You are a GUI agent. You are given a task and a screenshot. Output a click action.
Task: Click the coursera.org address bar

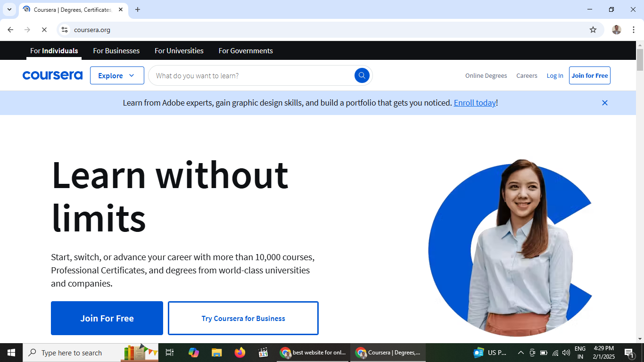[x=330, y=30]
